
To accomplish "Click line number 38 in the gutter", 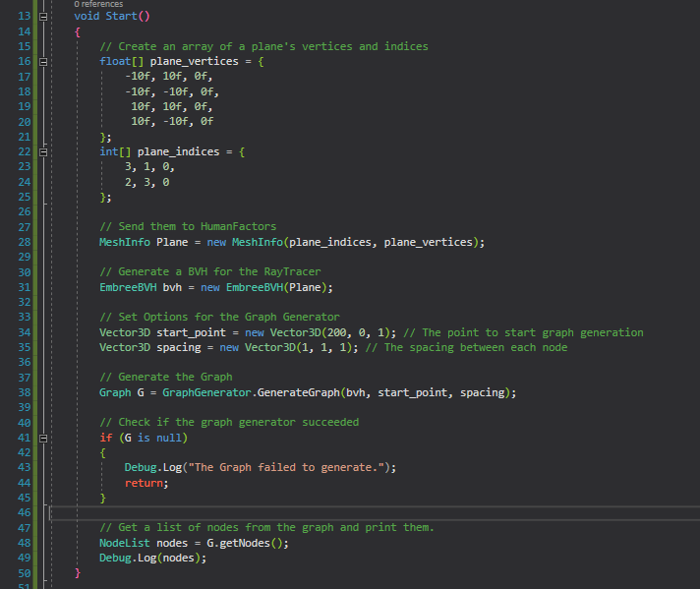I will tap(25, 392).
